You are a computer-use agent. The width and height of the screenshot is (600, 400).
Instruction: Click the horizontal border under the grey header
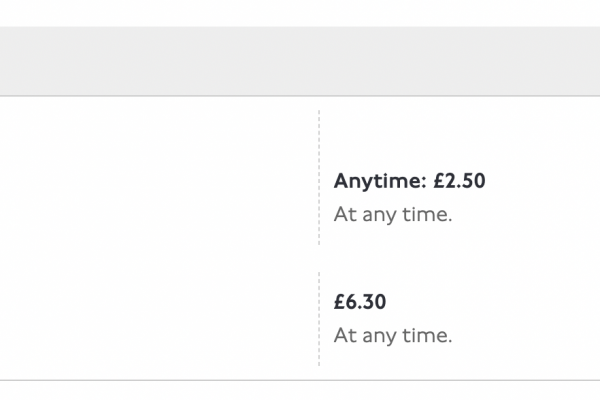pos(300,96)
